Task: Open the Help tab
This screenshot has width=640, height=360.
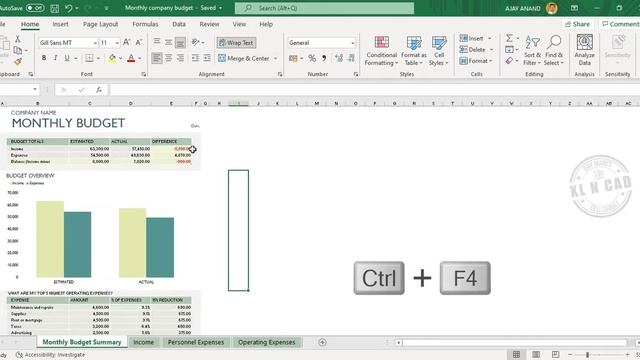Action: [266, 24]
